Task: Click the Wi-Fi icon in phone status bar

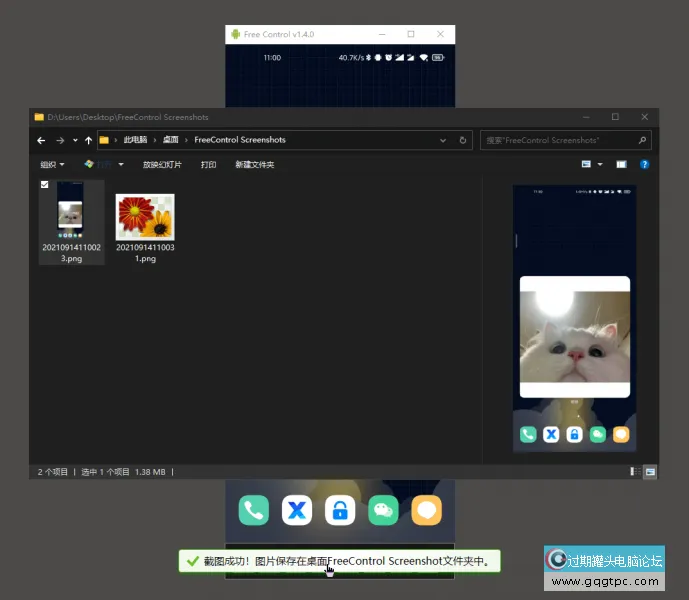Action: 424,57
